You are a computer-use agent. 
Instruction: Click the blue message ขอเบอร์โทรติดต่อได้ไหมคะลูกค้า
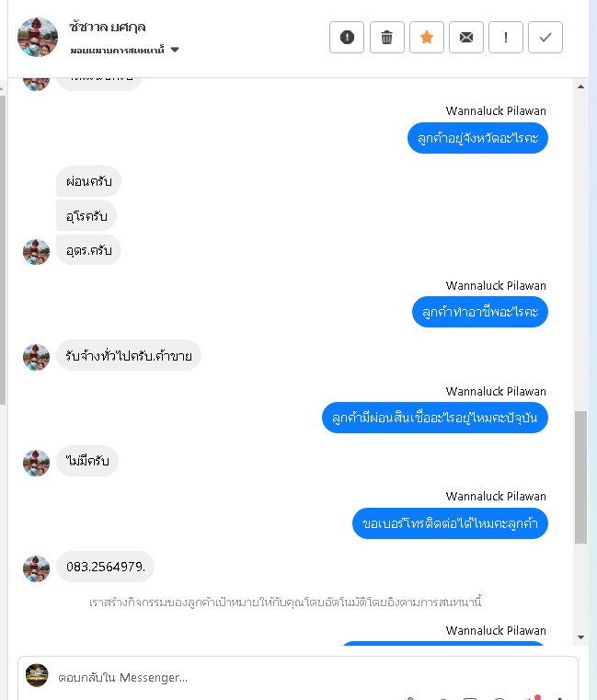click(450, 523)
